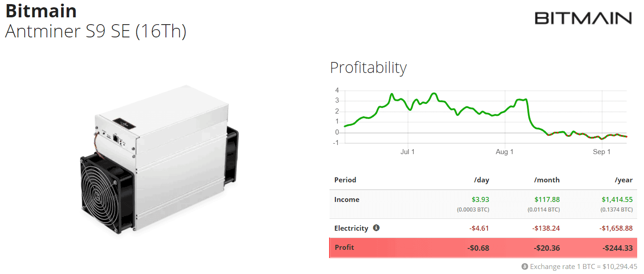644x274 pixels.
Task: Click the Bitcoin icon next to Exchange rate
Action: pyautogui.click(x=525, y=266)
